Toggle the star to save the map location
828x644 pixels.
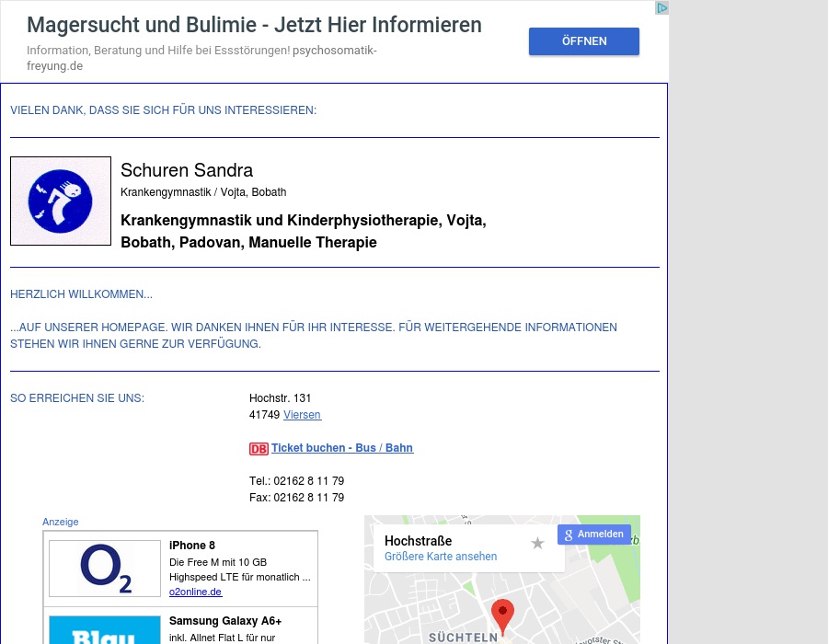tap(537, 543)
